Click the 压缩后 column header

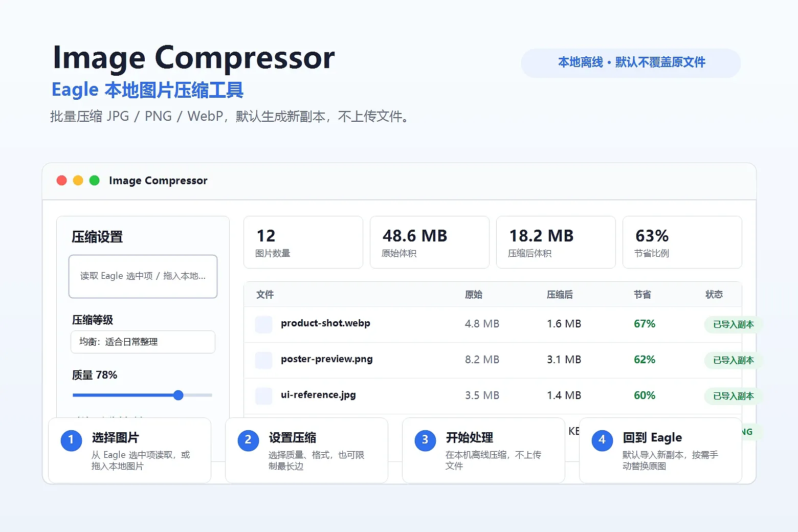pyautogui.click(x=560, y=295)
